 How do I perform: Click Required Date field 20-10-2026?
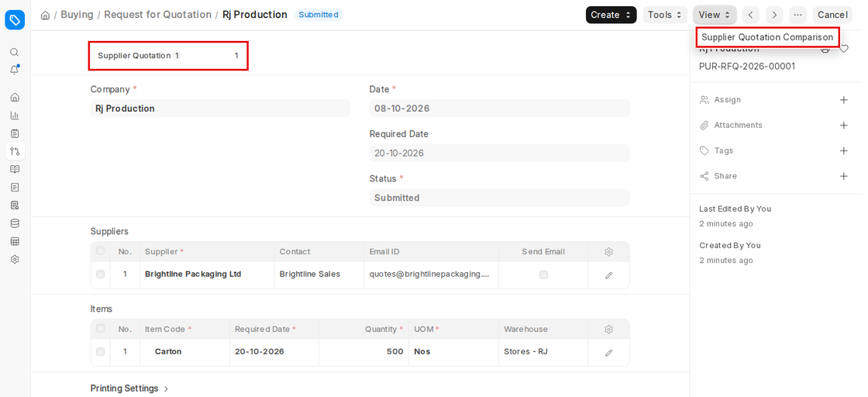499,153
